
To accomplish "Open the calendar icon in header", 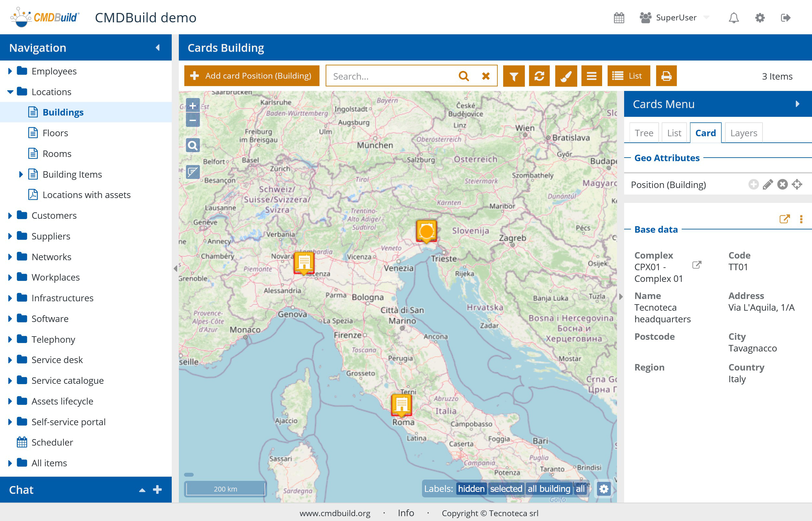I will tap(619, 17).
